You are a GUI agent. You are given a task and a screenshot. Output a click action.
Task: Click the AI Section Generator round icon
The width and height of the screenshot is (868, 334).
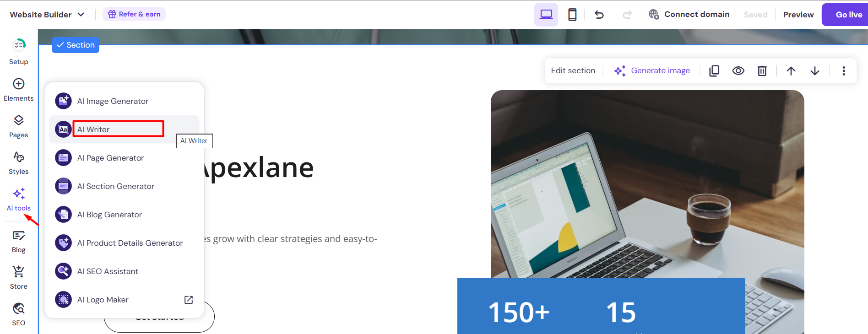pos(63,186)
